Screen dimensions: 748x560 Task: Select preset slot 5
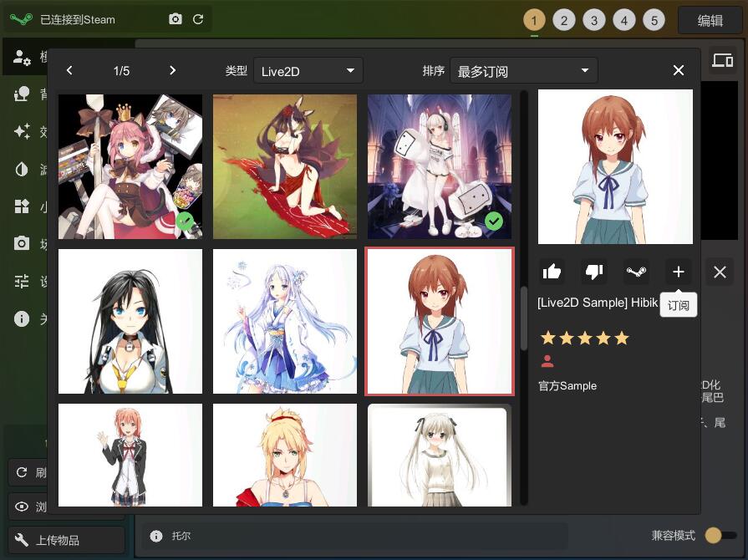coord(654,20)
